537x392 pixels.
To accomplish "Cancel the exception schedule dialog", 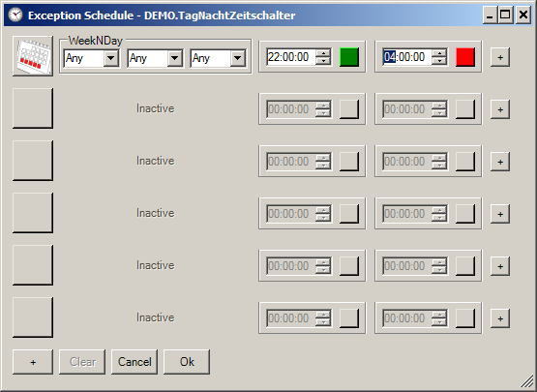I will click(x=134, y=362).
